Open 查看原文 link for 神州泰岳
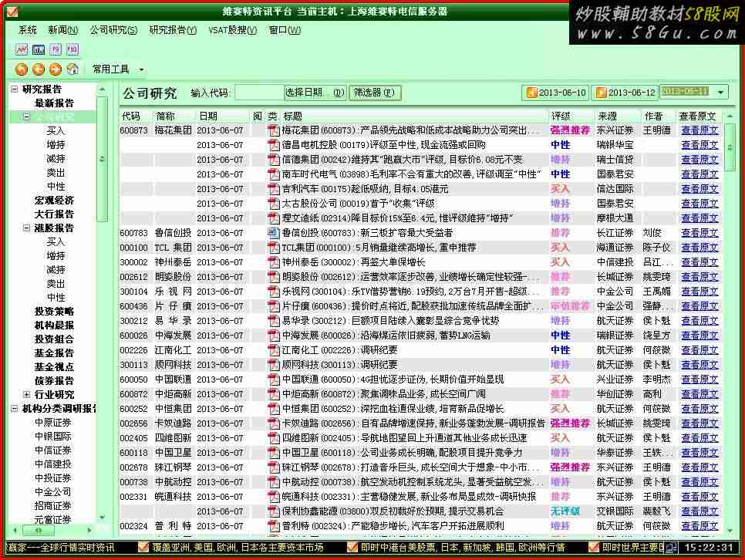Screen dimensions: 745x560 point(699,262)
